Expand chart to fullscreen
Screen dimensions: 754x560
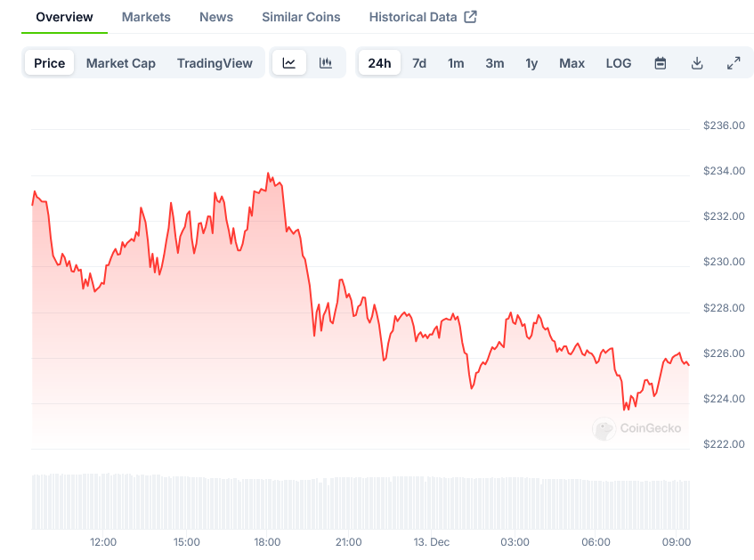click(x=734, y=63)
